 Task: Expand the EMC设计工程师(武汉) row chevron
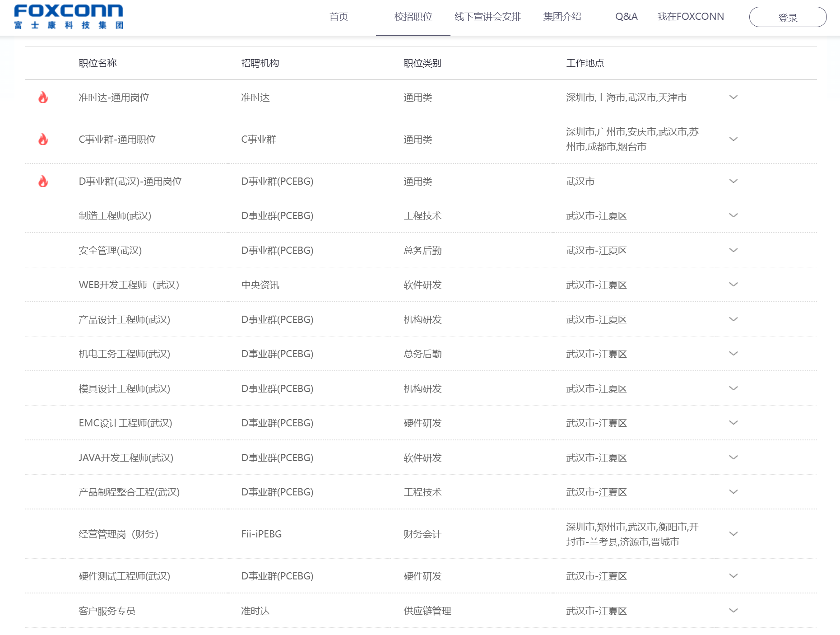(733, 423)
